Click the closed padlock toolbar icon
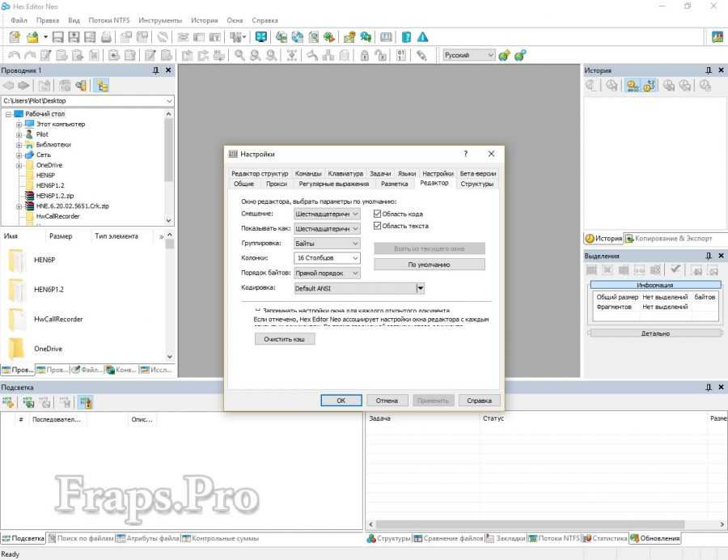The width and height of the screenshot is (728, 560). 365,55
